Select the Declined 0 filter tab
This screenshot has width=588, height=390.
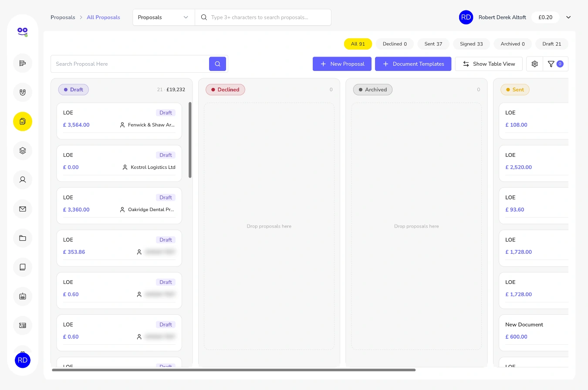click(x=395, y=44)
